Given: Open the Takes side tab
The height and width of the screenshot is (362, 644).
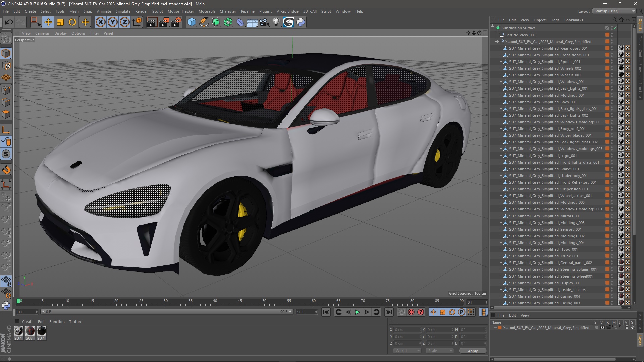Looking at the screenshot, I should pyautogui.click(x=640, y=41).
